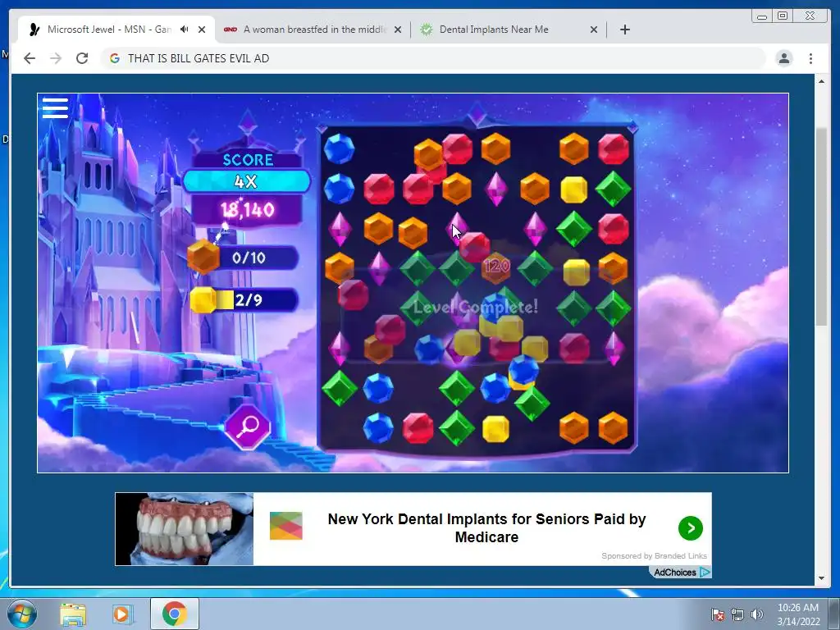
Task: Click Sponsored by Branded Links text
Action: [x=654, y=555]
